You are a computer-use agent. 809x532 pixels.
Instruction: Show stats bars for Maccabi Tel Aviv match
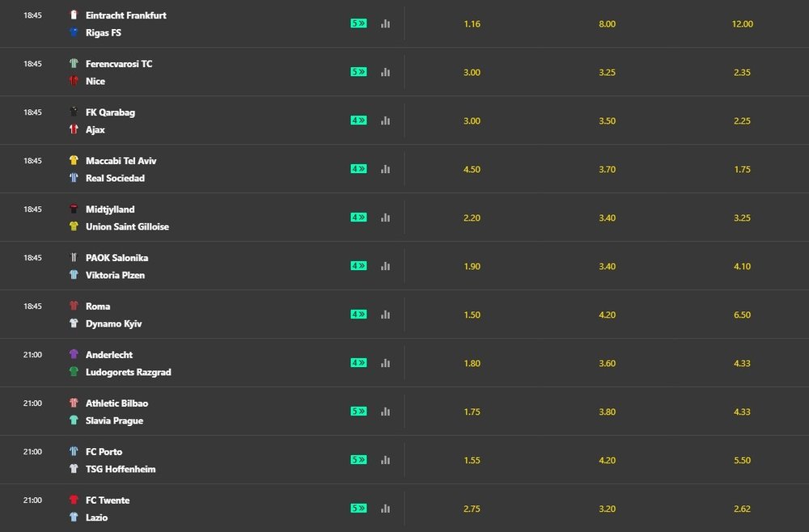(385, 169)
